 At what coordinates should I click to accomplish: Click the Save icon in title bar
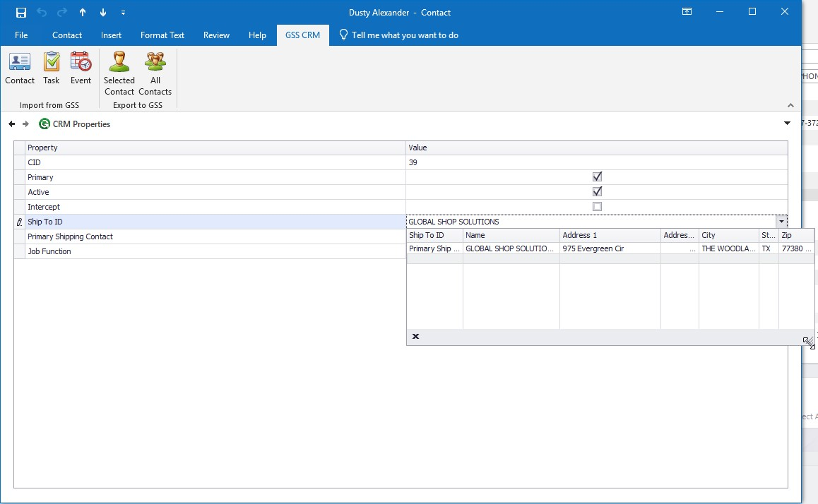tap(21, 12)
